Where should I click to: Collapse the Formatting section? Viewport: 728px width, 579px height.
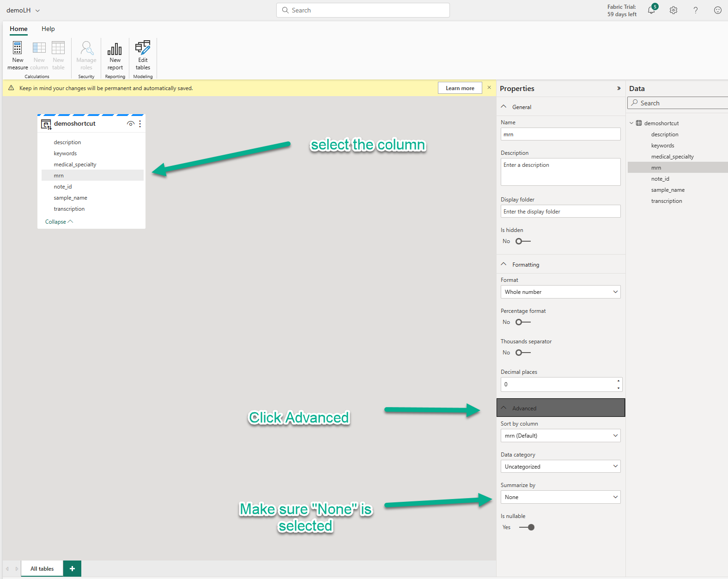tap(504, 264)
